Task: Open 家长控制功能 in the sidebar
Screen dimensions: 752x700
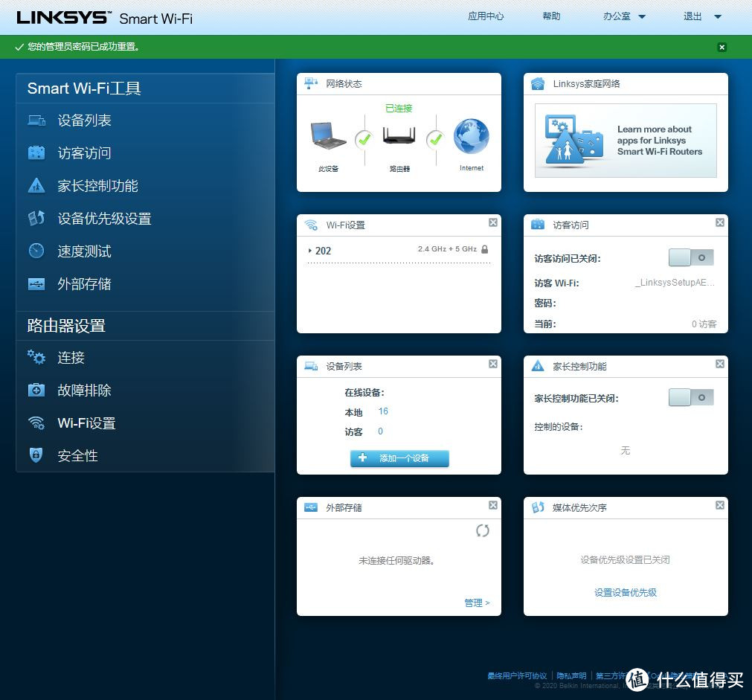Action: pos(98,186)
